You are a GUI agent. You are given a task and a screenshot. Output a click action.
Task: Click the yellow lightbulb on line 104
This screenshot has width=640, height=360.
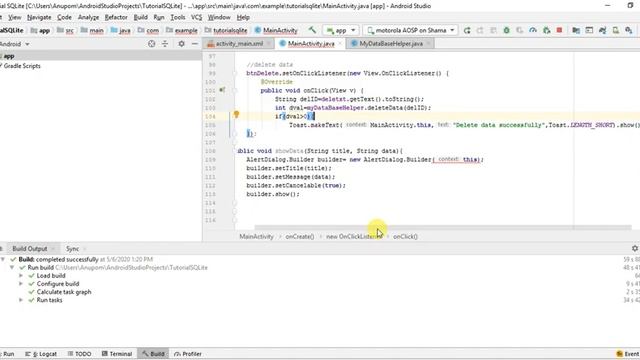point(236,115)
